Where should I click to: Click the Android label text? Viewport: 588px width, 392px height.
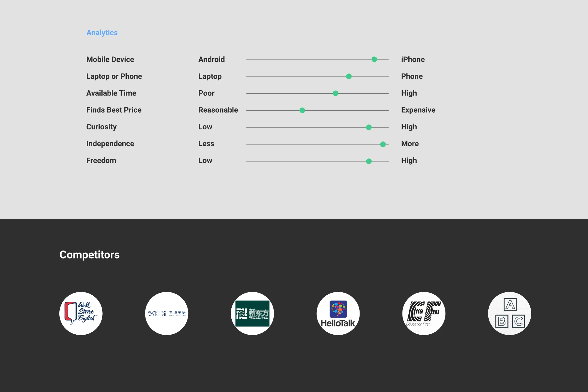tap(212, 59)
